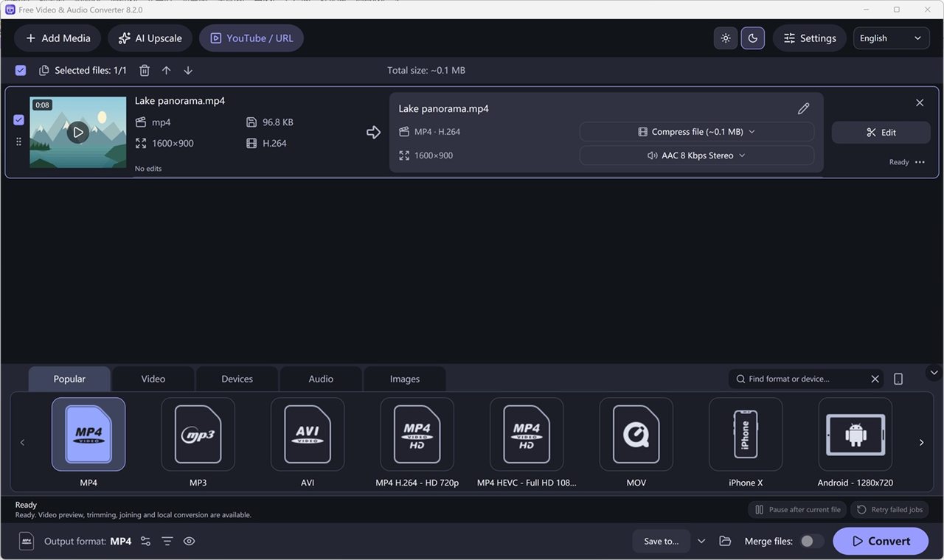Show next format presets arrow
944x560 pixels.
921,443
